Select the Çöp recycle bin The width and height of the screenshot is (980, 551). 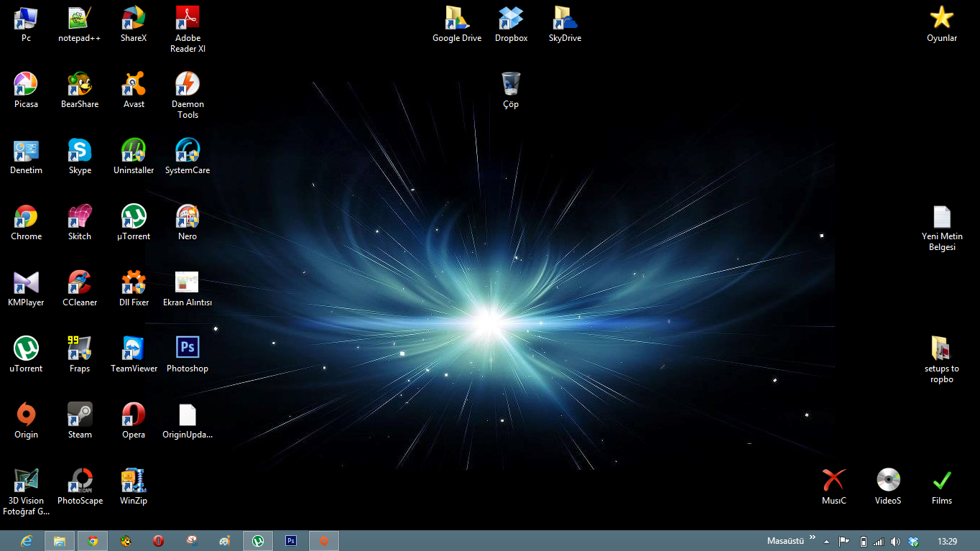coord(511,90)
